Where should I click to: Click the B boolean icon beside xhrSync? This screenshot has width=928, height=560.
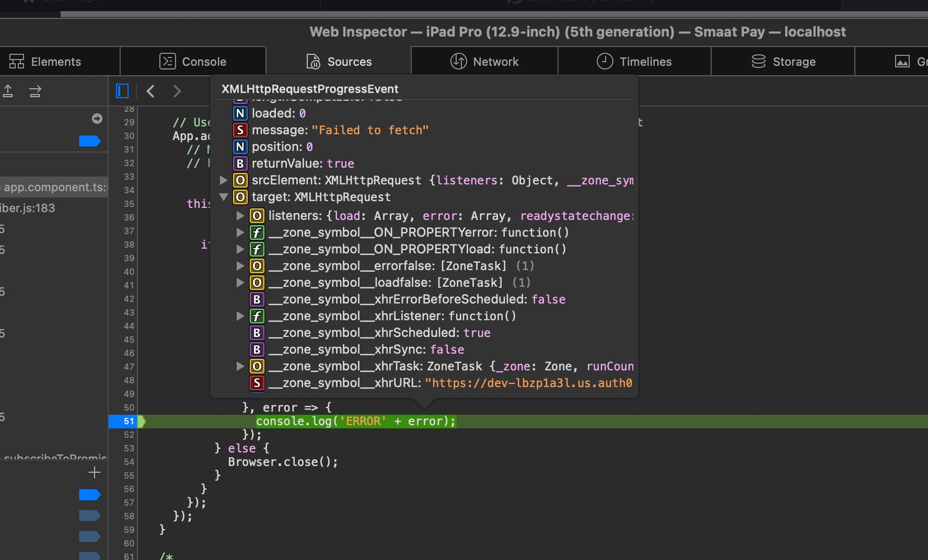(x=257, y=349)
